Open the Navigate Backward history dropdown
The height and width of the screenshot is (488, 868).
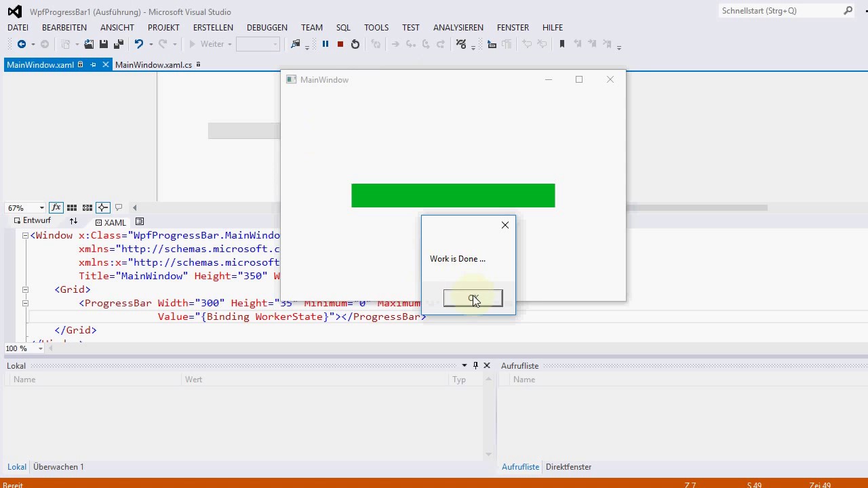coord(33,44)
